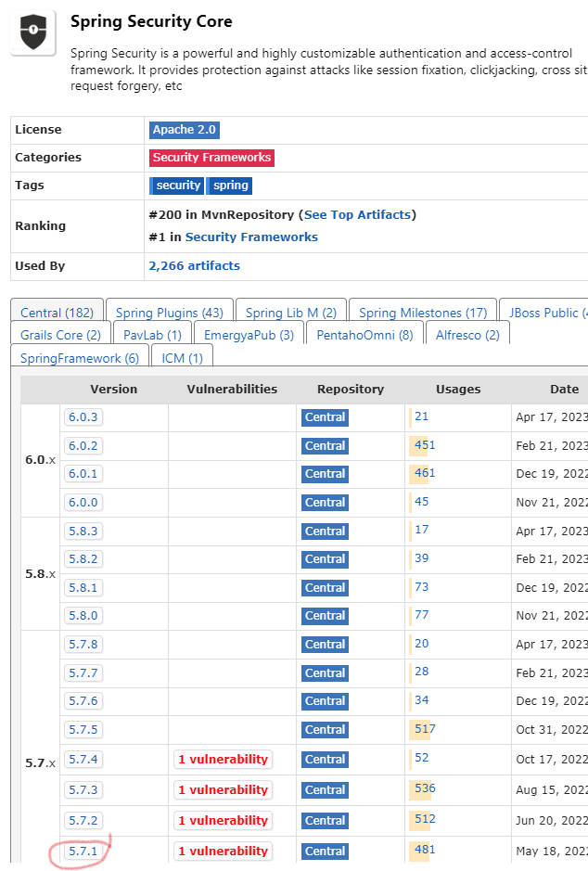Screen dimensions: 588x871
Task: Open version 5.7.7
Action: [x=83, y=673]
